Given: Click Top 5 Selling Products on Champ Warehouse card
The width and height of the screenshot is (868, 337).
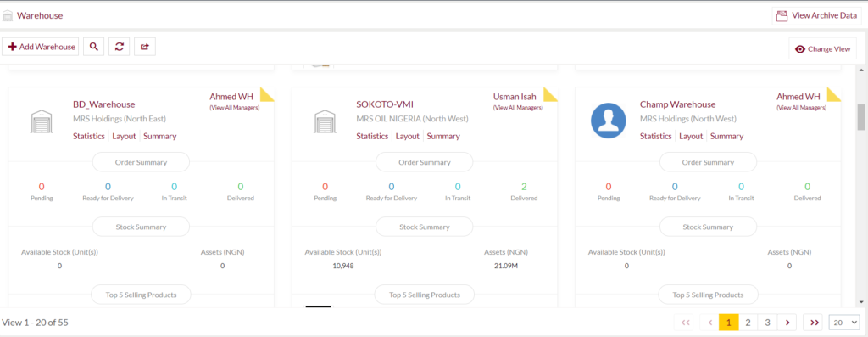Looking at the screenshot, I should [708, 295].
